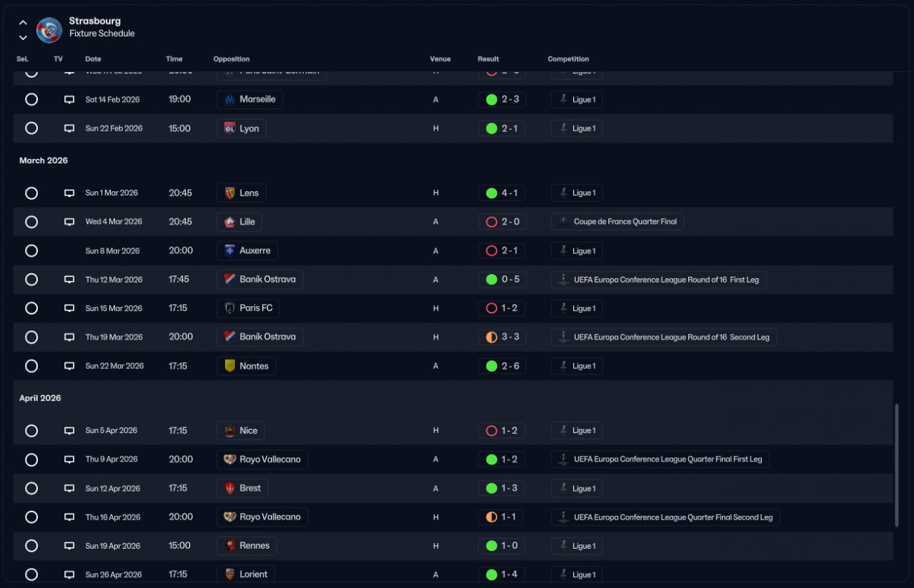Select the Nantes fixture radio button

[31, 366]
